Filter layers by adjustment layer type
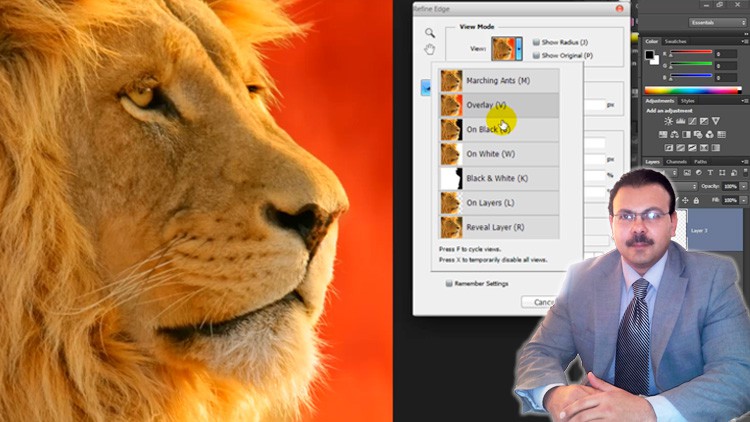This screenshot has height=422, width=750. click(x=699, y=172)
